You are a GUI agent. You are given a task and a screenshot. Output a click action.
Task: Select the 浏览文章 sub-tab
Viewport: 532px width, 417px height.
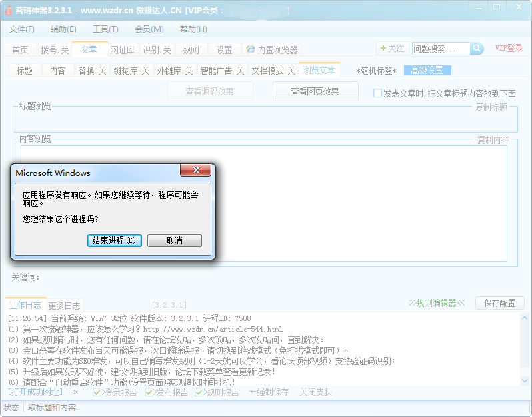click(319, 70)
